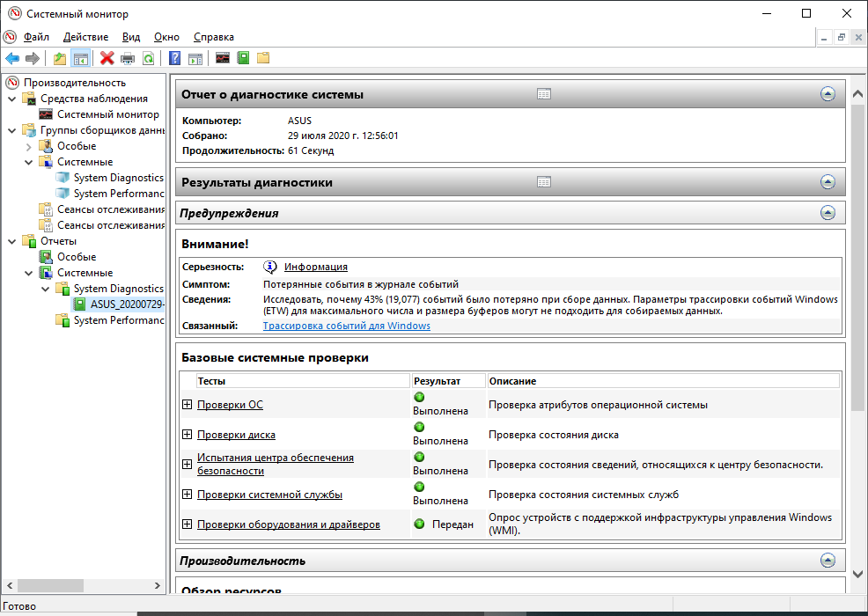Collapse 'System Diagnostics' node under reports
The width and height of the screenshot is (868, 616).
46,289
